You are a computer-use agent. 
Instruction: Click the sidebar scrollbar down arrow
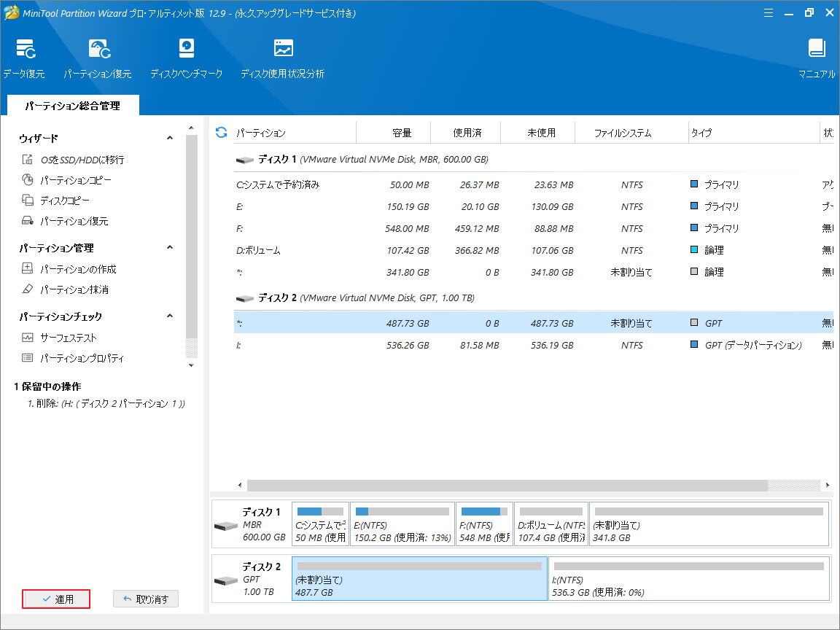point(191,365)
